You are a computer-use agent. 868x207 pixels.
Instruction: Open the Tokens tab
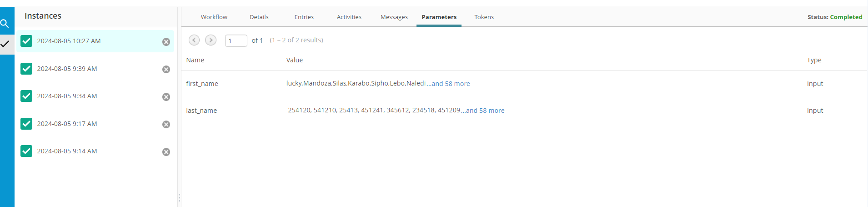click(x=484, y=17)
